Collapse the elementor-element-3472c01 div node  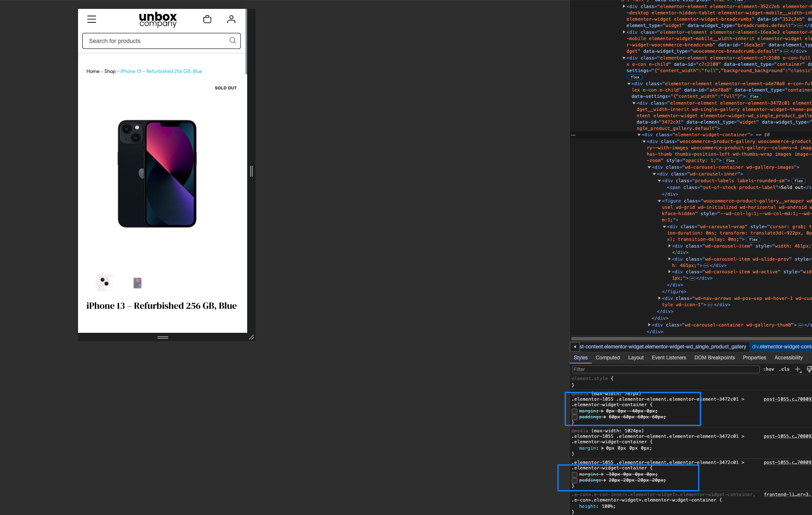pos(634,103)
